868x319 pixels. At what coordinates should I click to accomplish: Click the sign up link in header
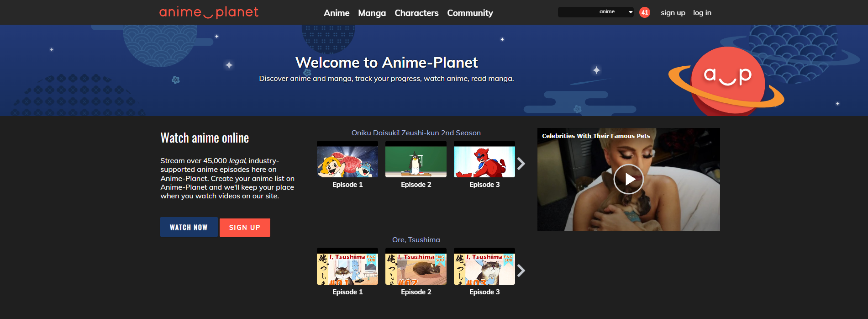pyautogui.click(x=673, y=13)
